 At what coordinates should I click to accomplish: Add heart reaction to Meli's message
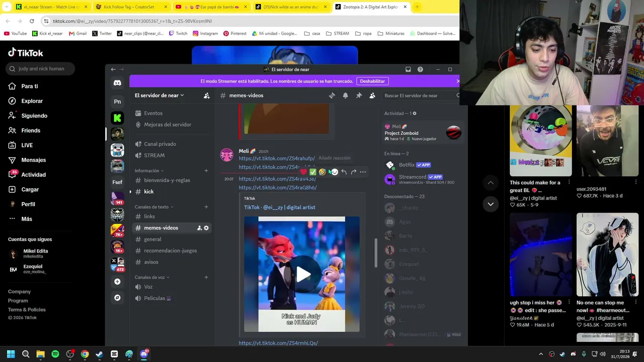[x=303, y=172]
